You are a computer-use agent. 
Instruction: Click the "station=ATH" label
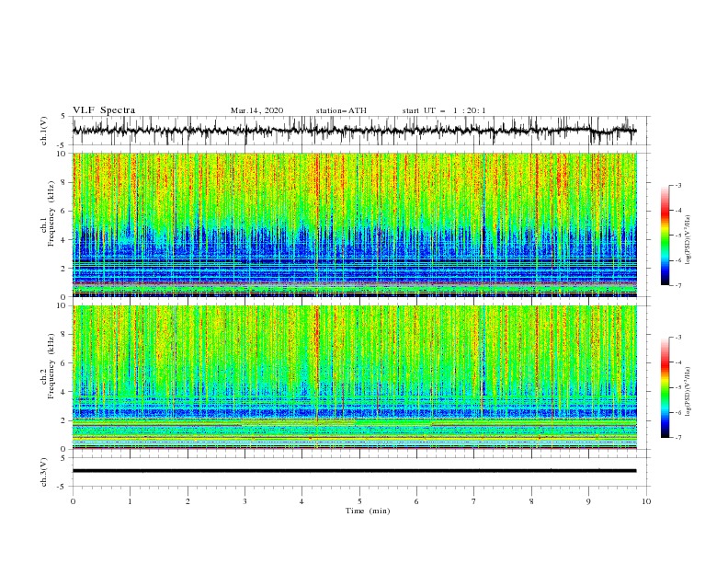coord(341,110)
